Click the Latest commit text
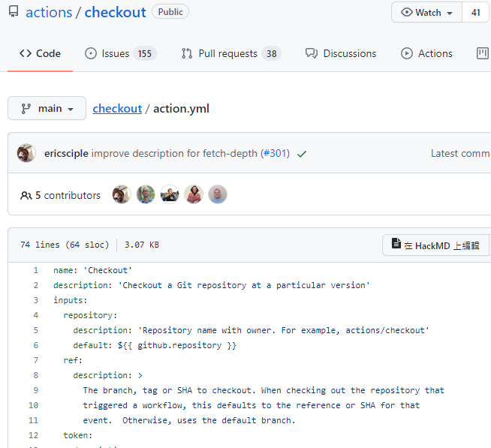 pos(460,153)
